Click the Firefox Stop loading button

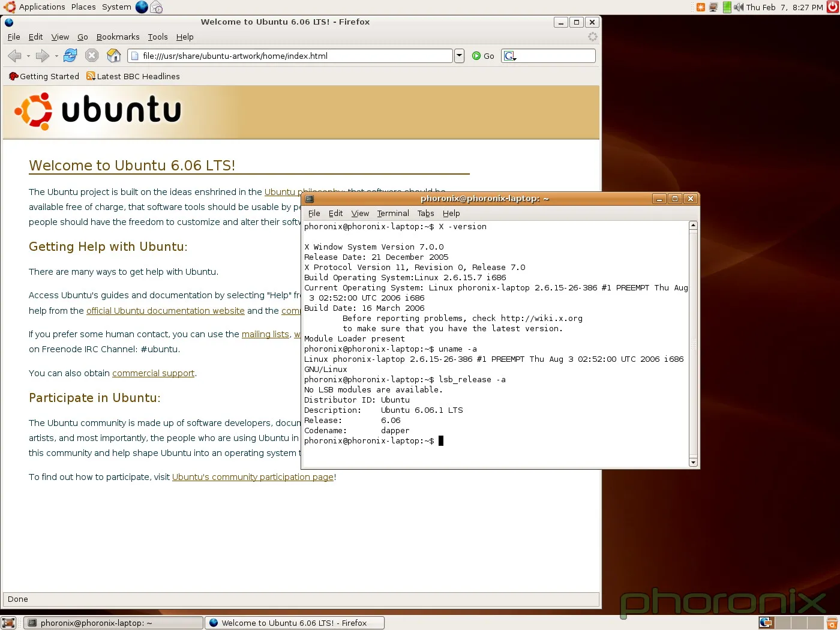point(92,56)
